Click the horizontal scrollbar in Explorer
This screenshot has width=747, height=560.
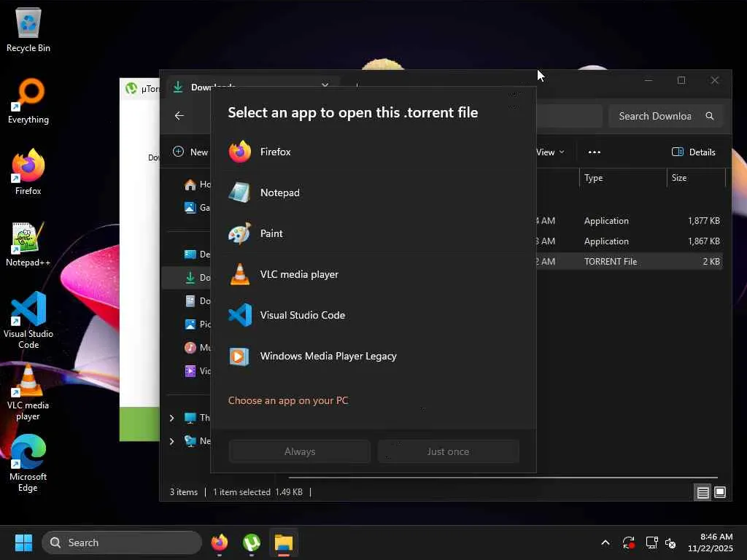pyautogui.click(x=503, y=477)
